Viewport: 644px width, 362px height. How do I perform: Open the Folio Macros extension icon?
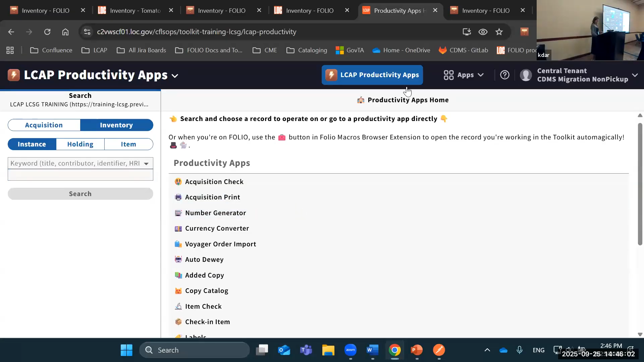(x=524, y=32)
